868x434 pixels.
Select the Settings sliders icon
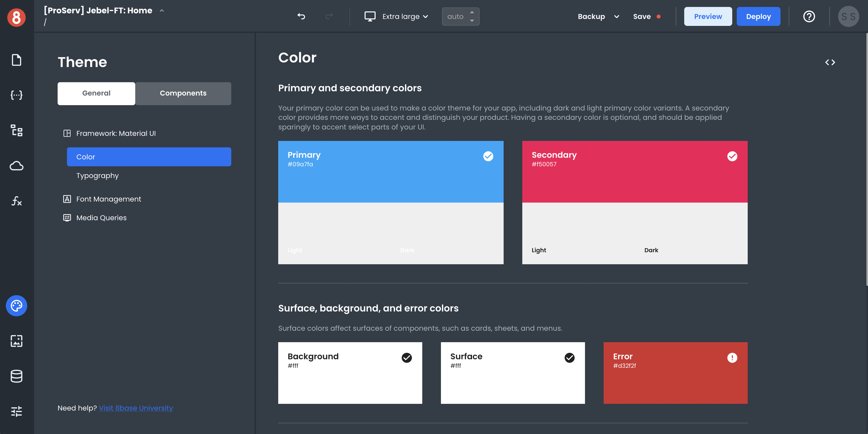[x=16, y=412]
